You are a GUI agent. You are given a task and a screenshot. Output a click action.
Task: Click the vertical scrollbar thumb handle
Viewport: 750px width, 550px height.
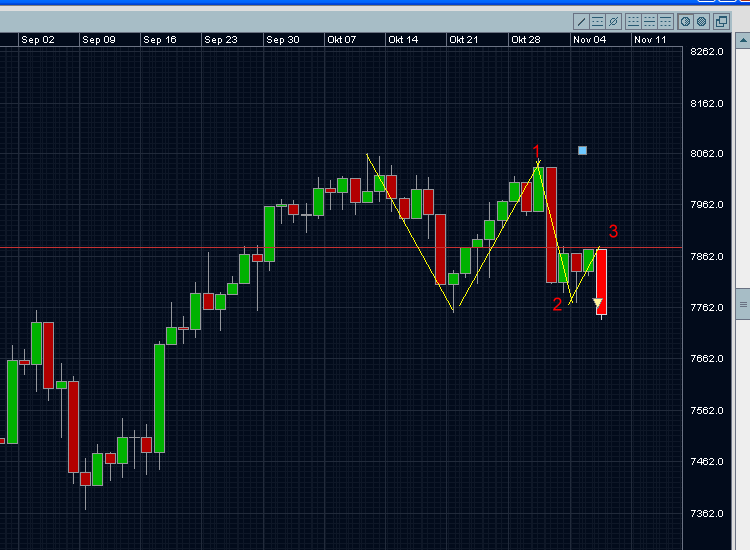(x=743, y=304)
